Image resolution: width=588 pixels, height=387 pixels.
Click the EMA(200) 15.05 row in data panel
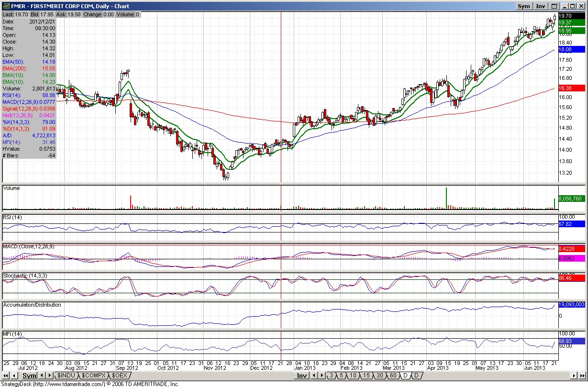(29, 68)
